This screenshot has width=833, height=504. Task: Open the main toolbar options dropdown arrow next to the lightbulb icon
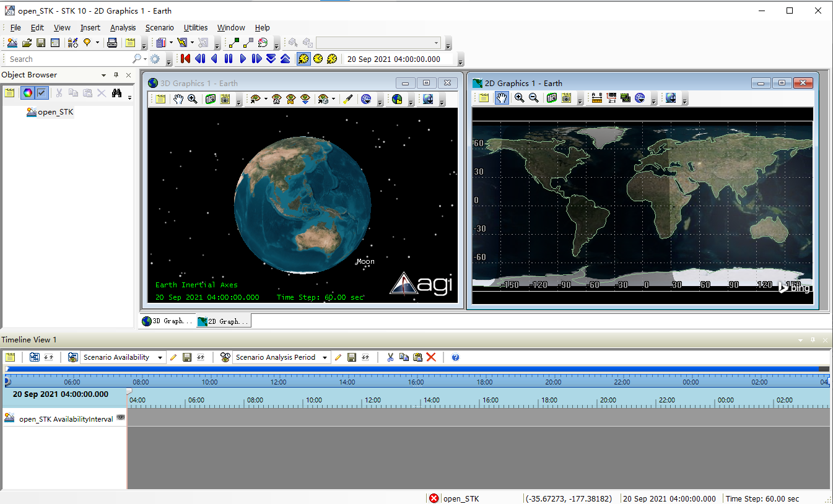click(97, 43)
